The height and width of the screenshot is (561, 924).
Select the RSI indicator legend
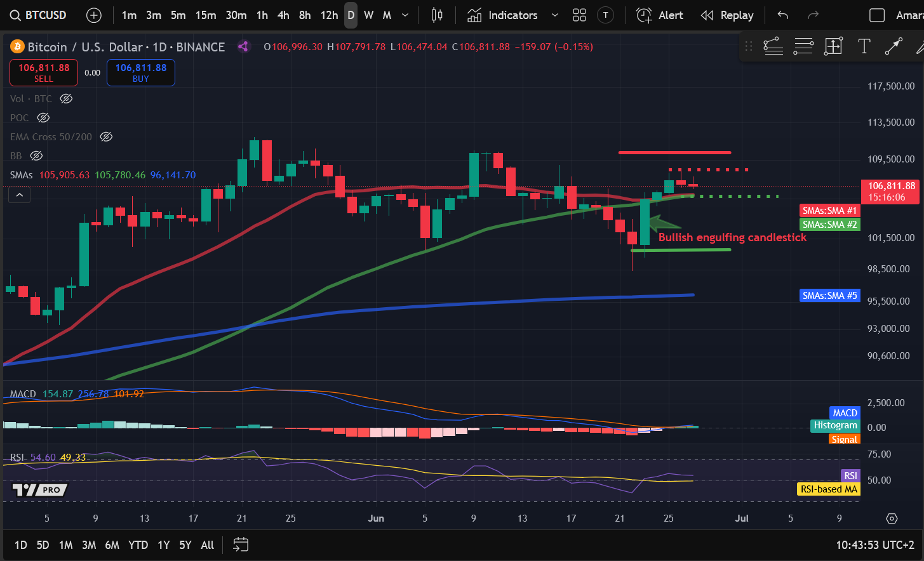(x=17, y=458)
